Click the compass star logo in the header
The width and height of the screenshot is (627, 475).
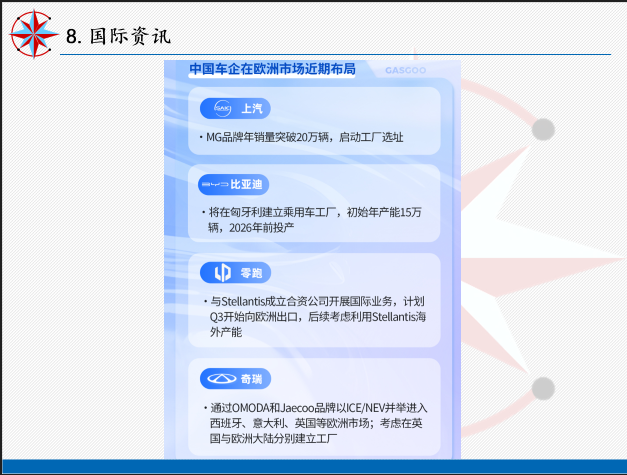tap(33, 33)
